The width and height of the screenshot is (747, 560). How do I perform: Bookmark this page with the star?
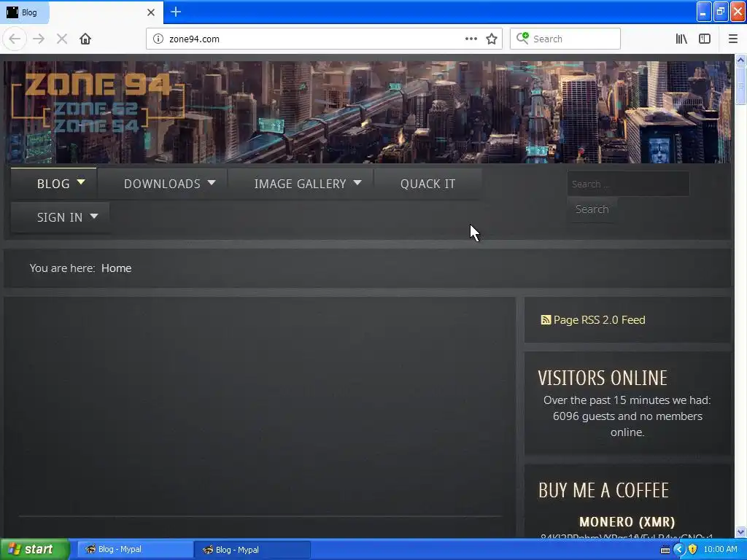pyautogui.click(x=492, y=39)
